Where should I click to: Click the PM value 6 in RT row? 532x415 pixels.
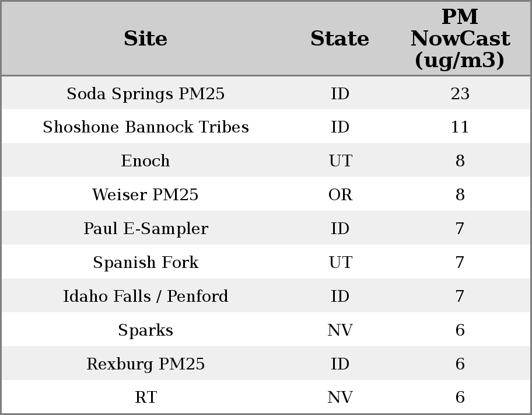pyautogui.click(x=460, y=397)
